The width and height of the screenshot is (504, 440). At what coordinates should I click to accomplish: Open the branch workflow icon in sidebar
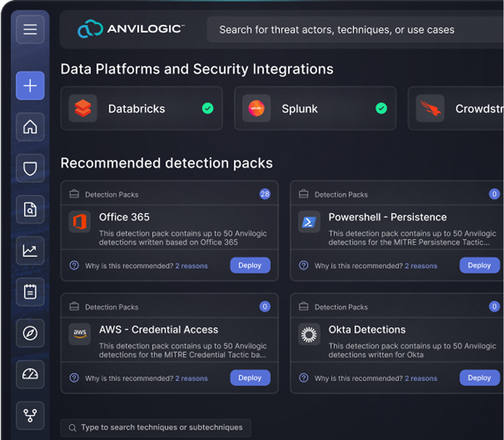click(30, 416)
